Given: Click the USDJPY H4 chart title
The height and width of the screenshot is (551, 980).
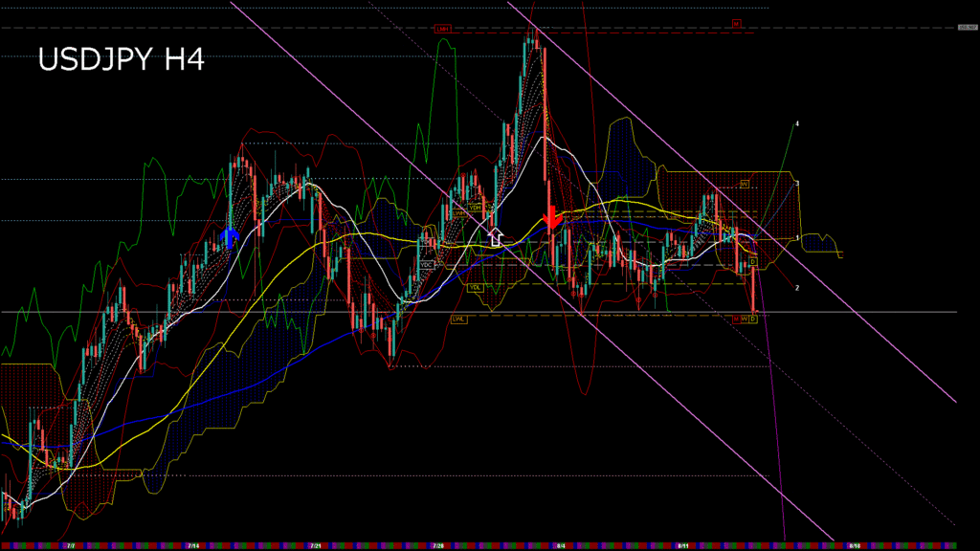Looking at the screenshot, I should [x=121, y=60].
